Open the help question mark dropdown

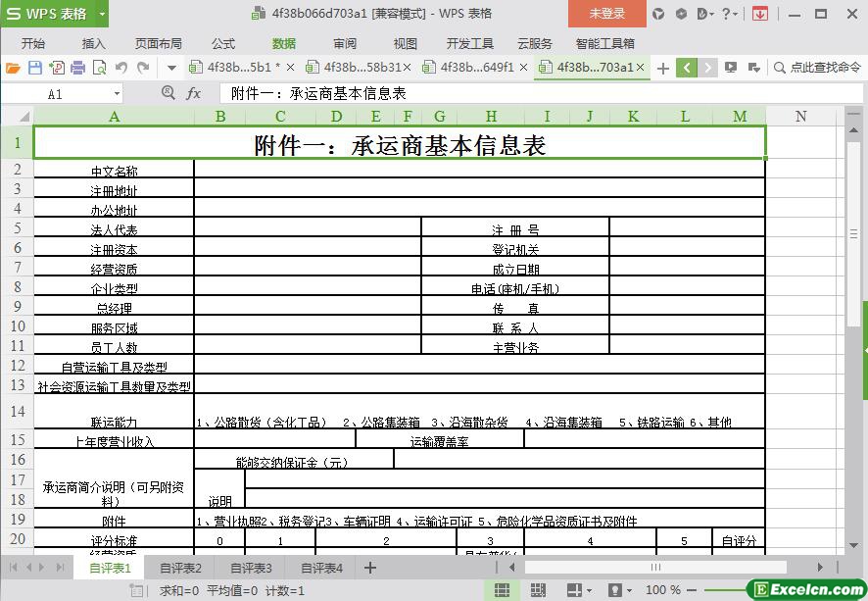click(x=730, y=14)
